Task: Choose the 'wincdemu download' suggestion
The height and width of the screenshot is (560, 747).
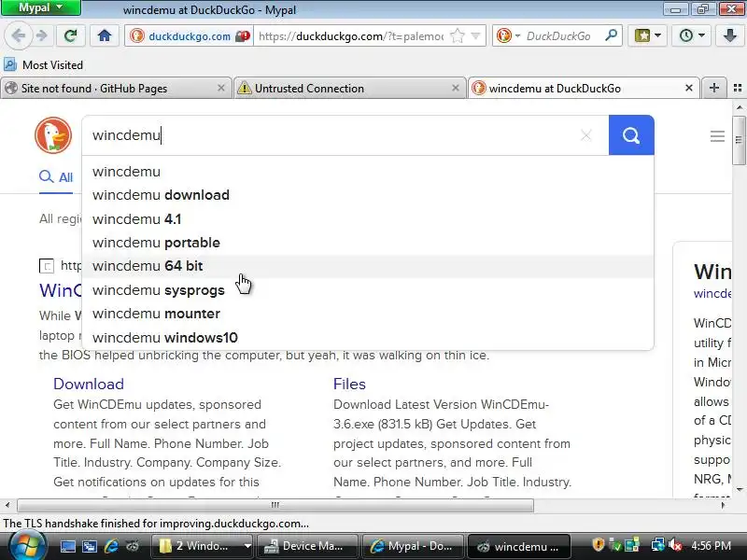Action: 368,195
